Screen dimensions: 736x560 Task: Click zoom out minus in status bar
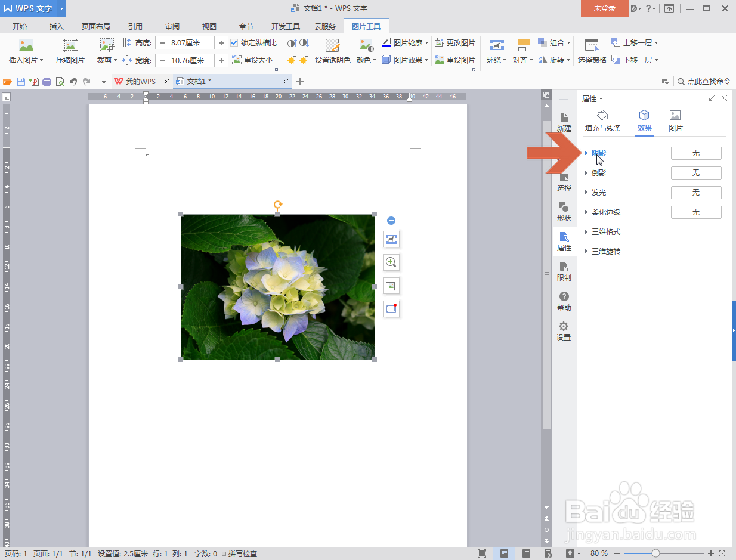(x=617, y=553)
